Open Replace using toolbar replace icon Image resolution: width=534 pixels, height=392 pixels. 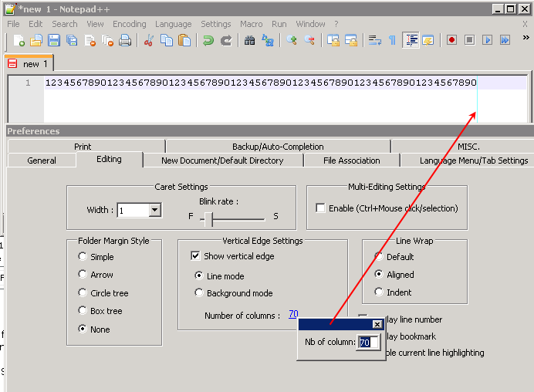(268, 40)
